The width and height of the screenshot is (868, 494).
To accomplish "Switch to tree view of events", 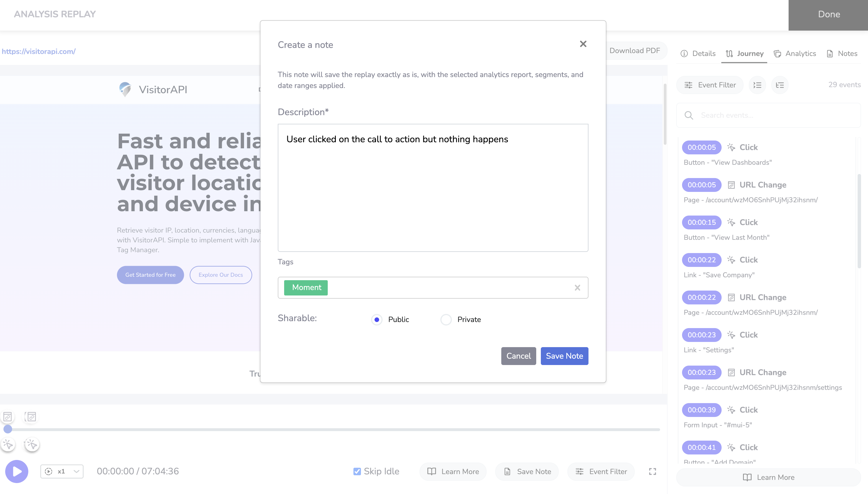I will (x=779, y=85).
